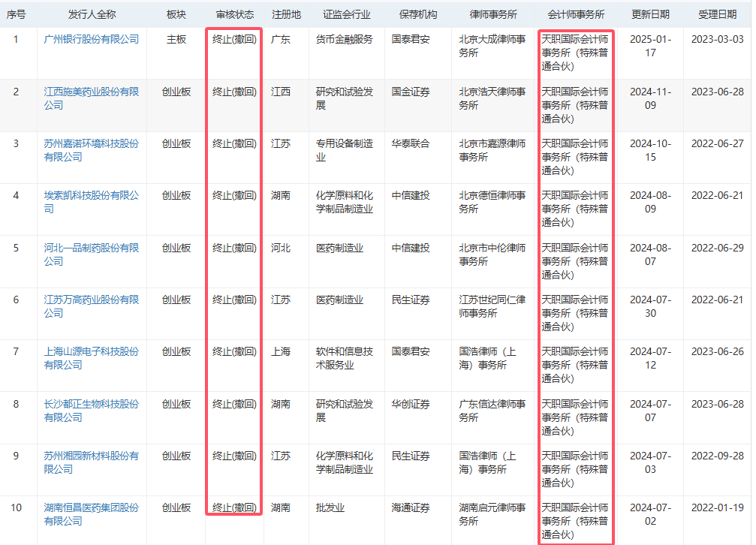Select 软件和信息技术服务业 industry cell
This screenshot has height=545, width=756.
tap(345, 358)
